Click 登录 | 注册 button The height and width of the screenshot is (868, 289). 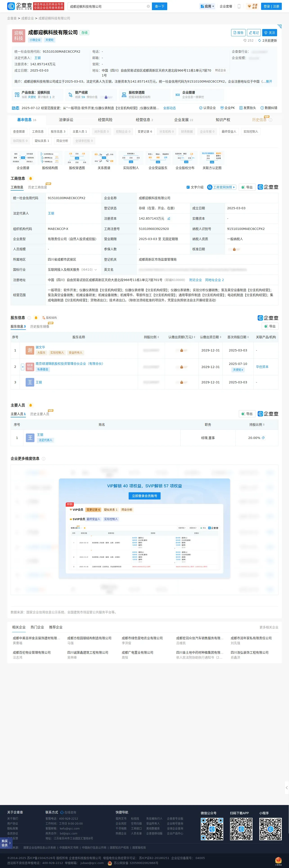coord(271,6)
